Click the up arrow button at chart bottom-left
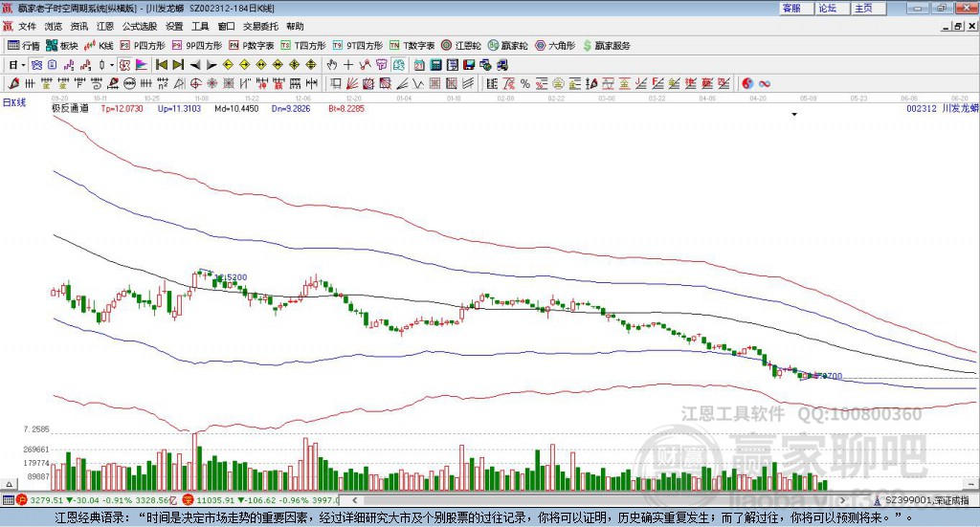This screenshot has width=980, height=527. [9, 484]
